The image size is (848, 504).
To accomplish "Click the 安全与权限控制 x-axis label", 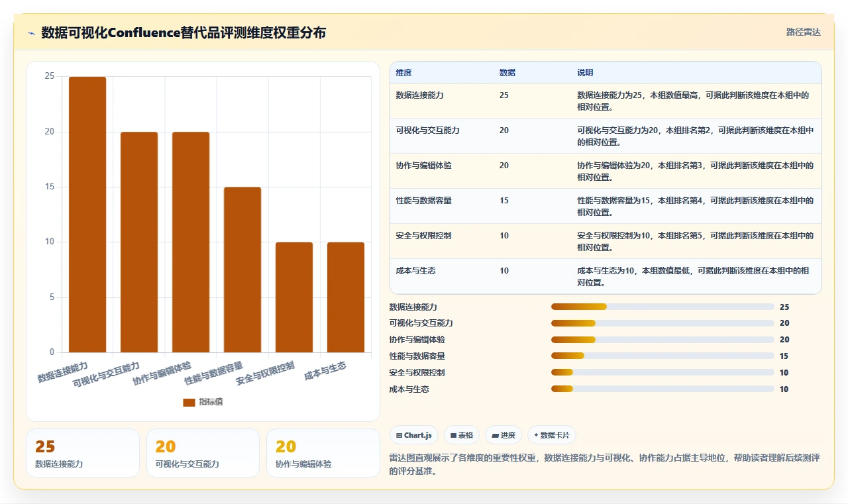I will pyautogui.click(x=265, y=374).
